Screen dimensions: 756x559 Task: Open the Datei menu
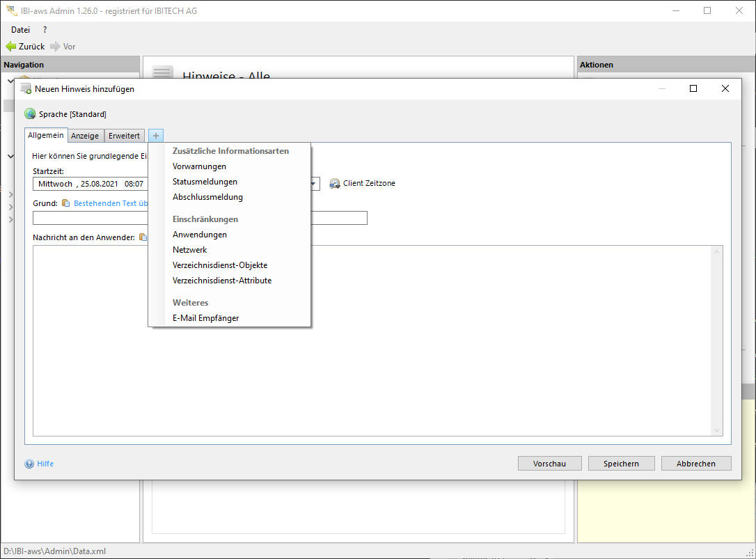[x=21, y=30]
